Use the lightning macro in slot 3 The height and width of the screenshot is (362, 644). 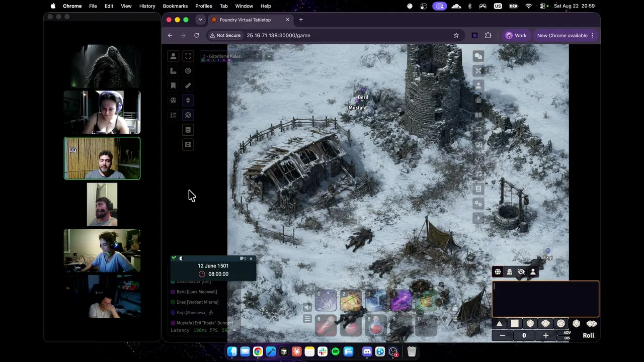(x=376, y=301)
